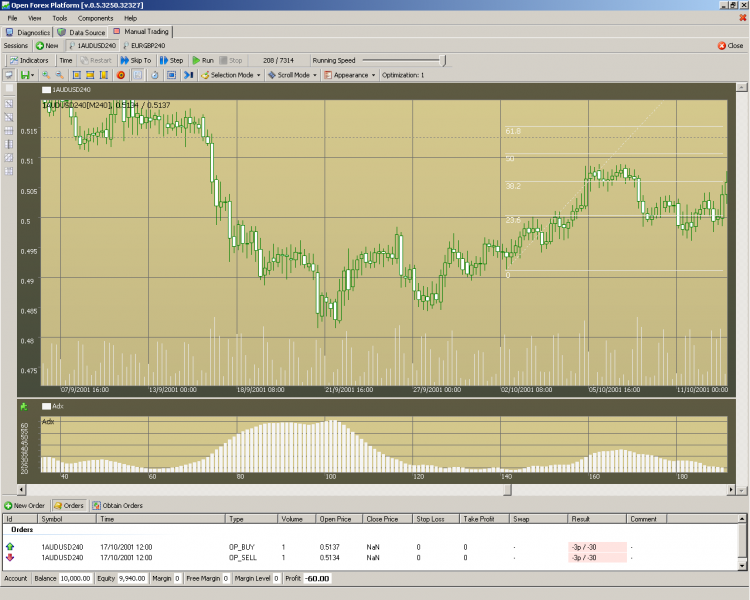The height and width of the screenshot is (600, 750).
Task: Switch to the Data Source tab
Action: (81, 33)
